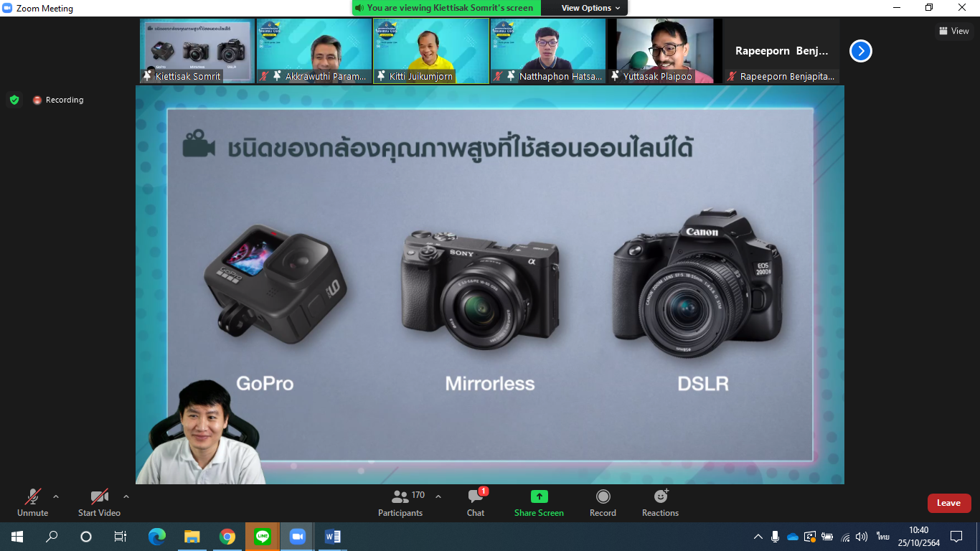Select Natthaphon Hatsa video thumbnail

pos(548,51)
